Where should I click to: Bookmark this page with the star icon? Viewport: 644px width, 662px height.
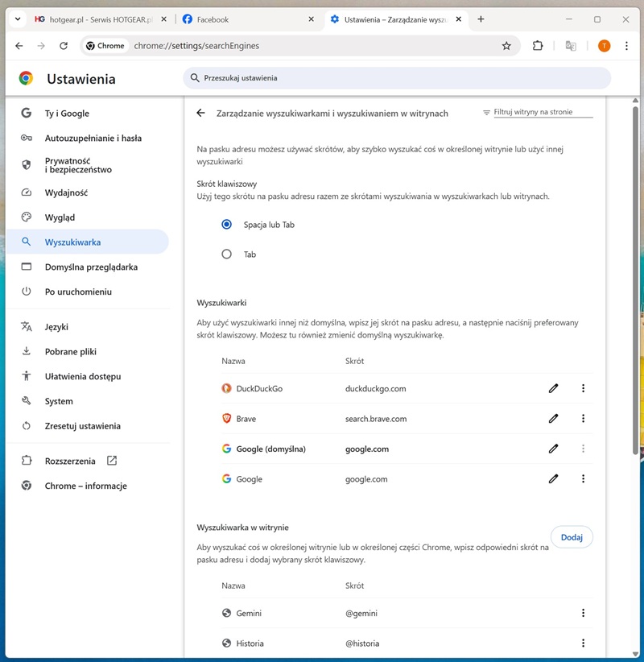click(506, 46)
